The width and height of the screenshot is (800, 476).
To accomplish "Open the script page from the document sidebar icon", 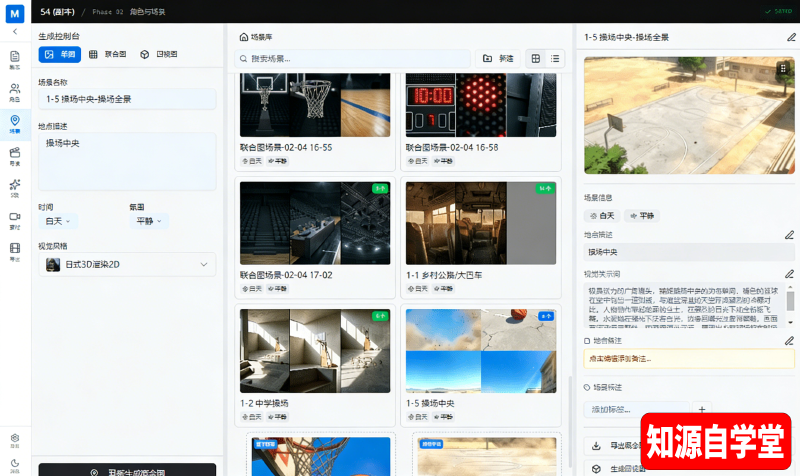I will tap(15, 60).
